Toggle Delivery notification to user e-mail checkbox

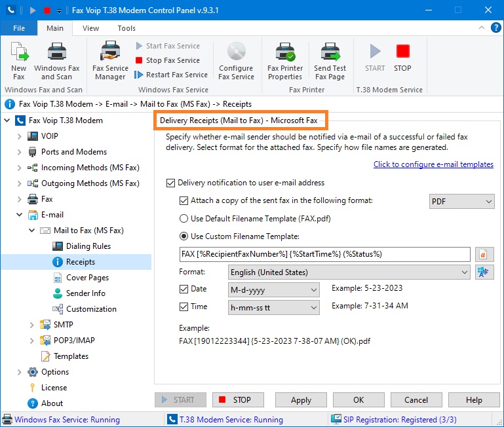[x=170, y=183]
